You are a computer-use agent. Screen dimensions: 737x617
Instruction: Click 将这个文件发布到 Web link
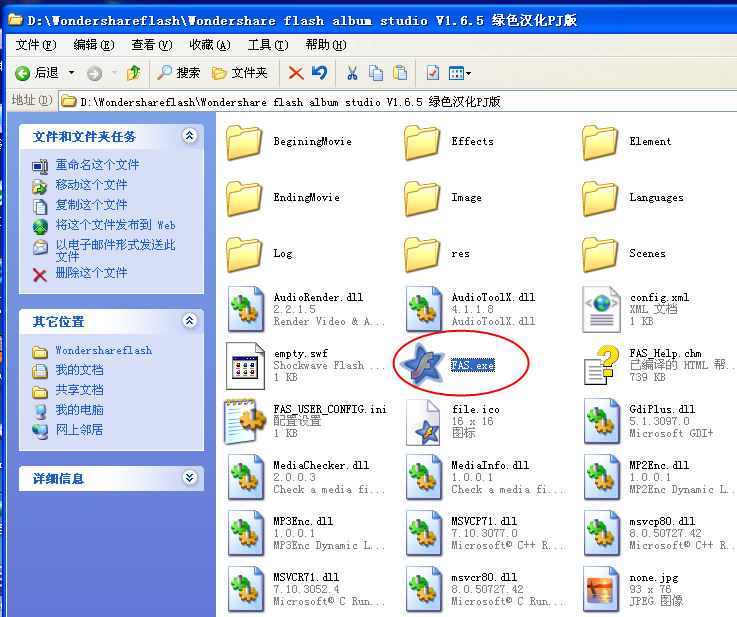[x=115, y=225]
